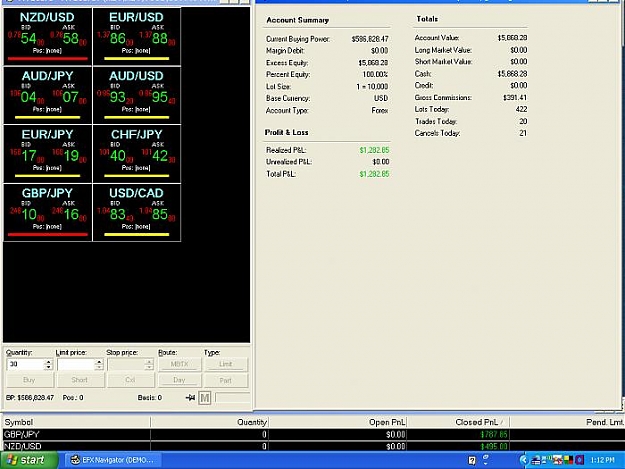Image resolution: width=625 pixels, height=469 pixels.
Task: Open the Windows start menu
Action: click(x=29, y=460)
